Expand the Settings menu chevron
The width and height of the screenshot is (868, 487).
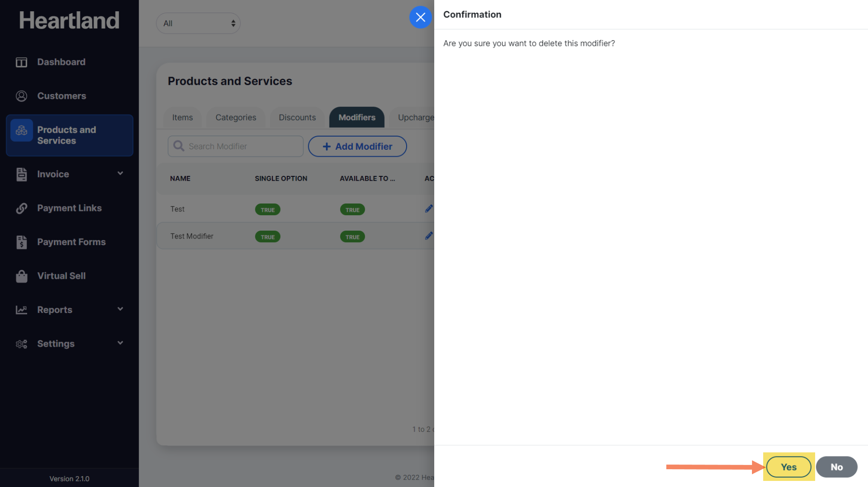[x=120, y=343]
